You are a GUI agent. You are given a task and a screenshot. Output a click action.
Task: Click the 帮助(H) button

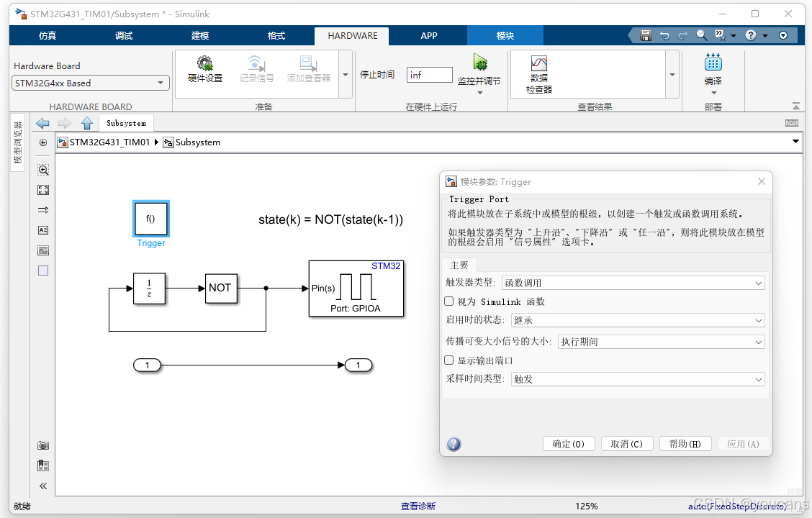[x=685, y=444]
